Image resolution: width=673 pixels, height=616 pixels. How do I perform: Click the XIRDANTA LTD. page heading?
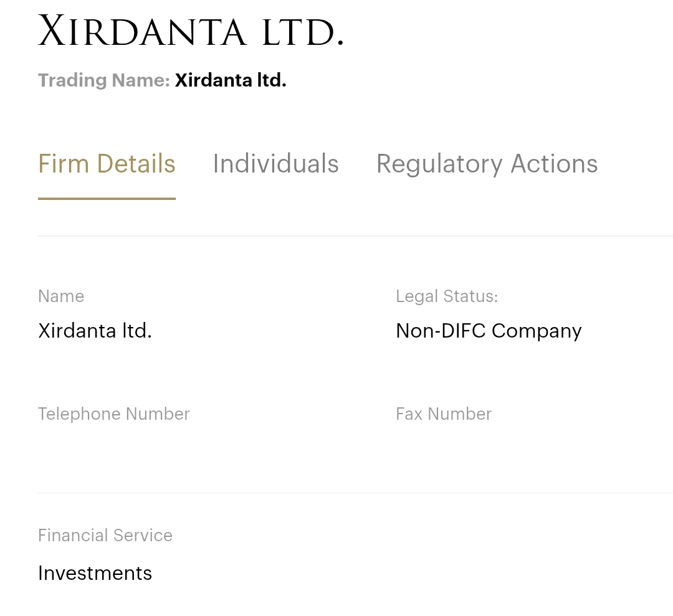[x=191, y=32]
